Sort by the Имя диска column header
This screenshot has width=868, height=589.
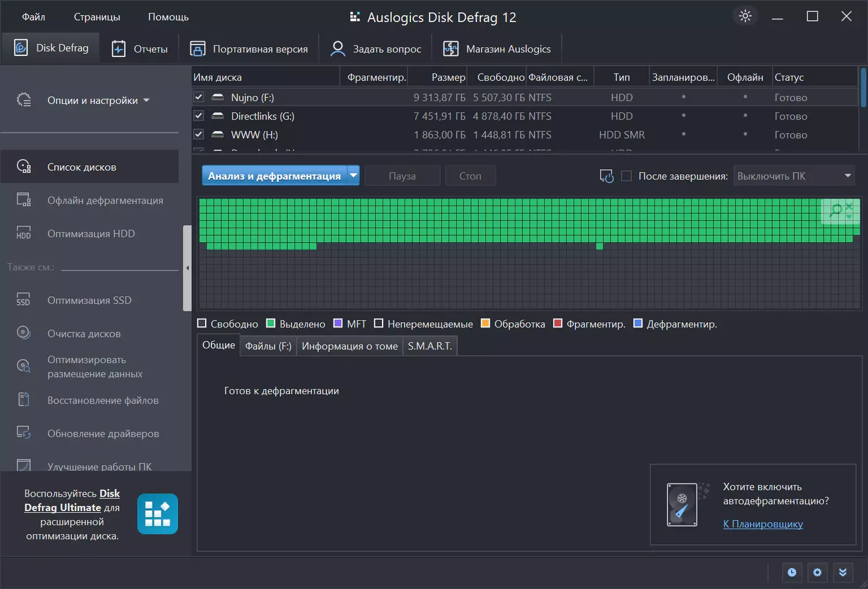point(266,77)
